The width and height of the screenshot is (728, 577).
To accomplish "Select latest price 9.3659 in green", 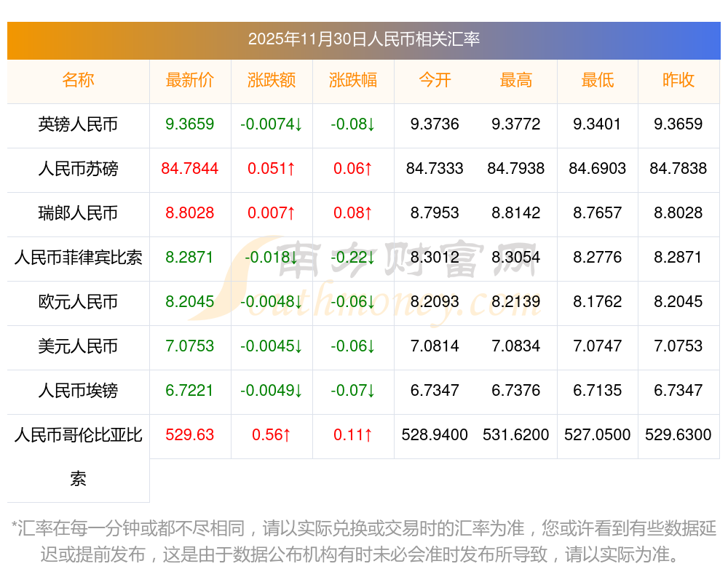I will click(189, 124).
